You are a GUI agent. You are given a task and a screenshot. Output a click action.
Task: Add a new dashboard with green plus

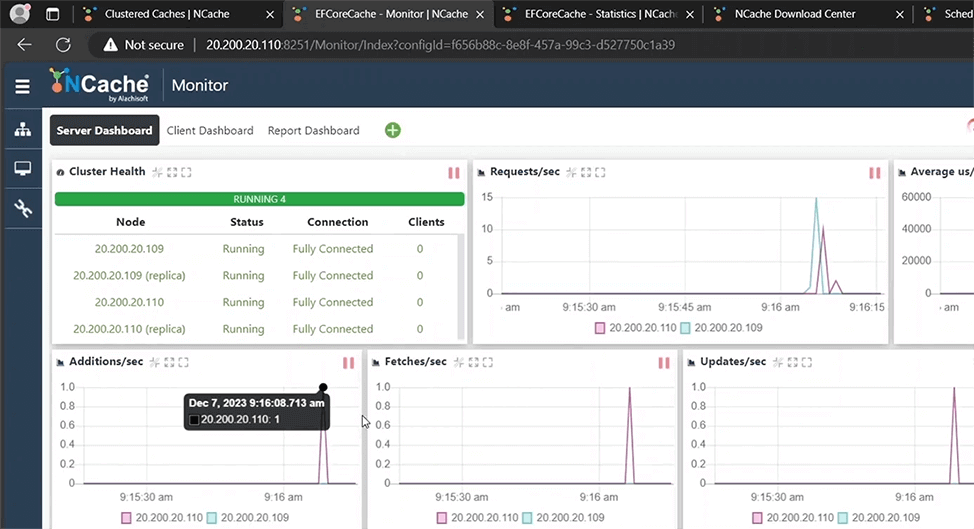coord(393,130)
